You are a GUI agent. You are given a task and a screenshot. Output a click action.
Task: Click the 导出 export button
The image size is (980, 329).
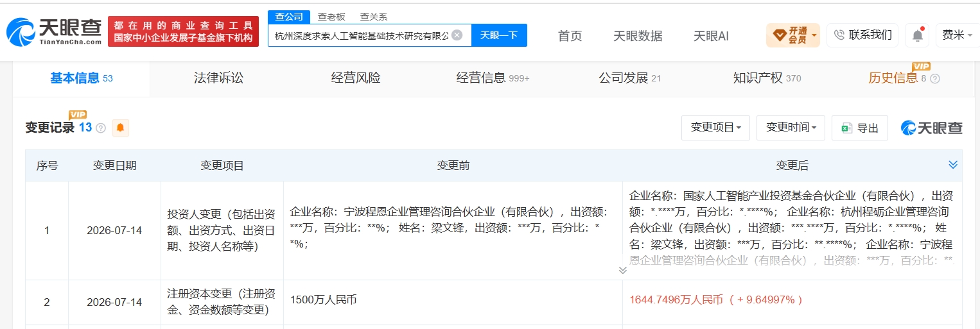[x=860, y=128]
